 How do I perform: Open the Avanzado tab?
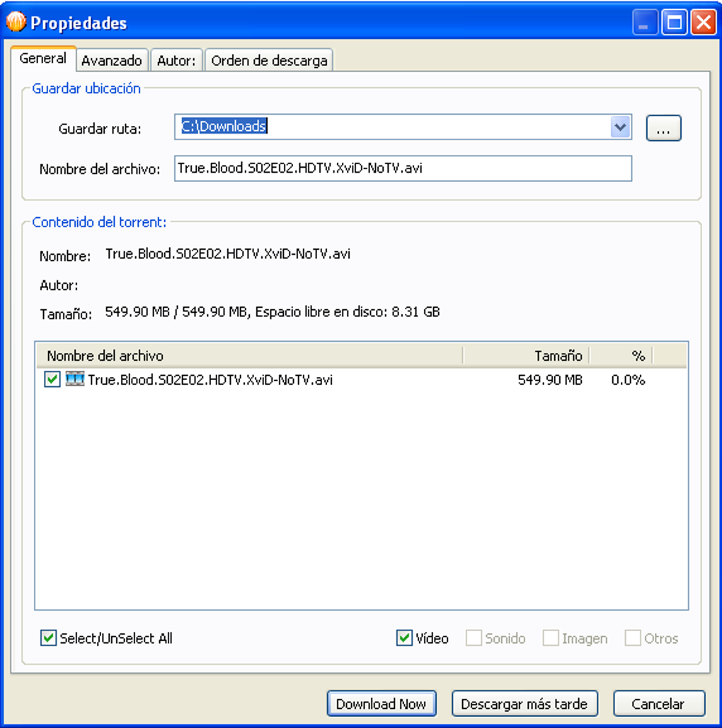(112, 60)
